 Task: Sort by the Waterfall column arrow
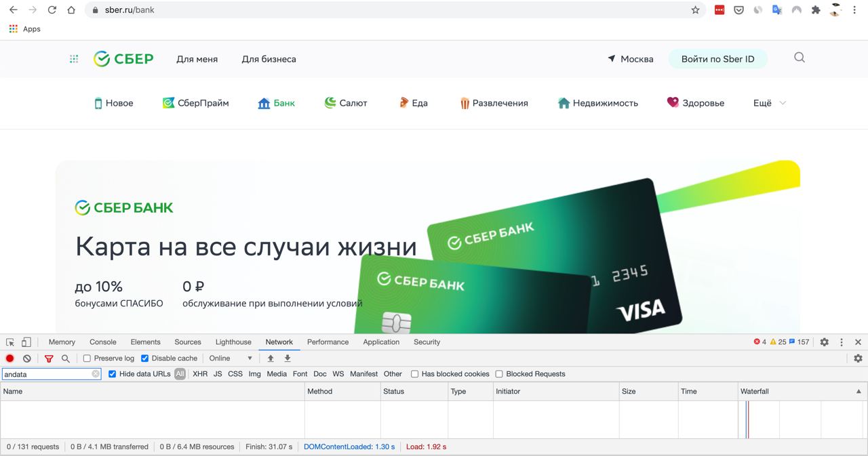[x=859, y=392]
